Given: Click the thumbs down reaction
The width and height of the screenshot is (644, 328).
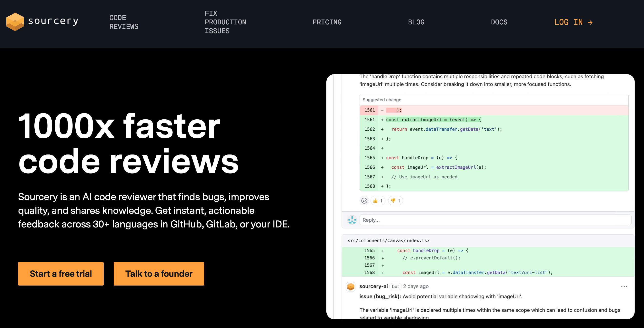Looking at the screenshot, I should [395, 201].
